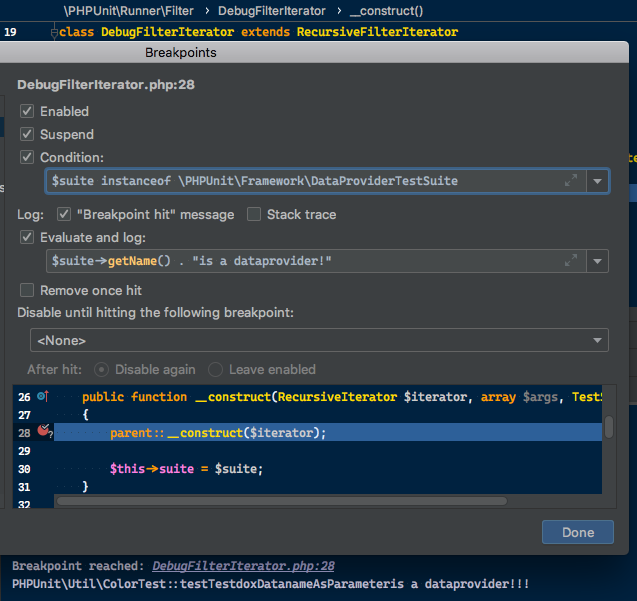The width and height of the screenshot is (637, 601).
Task: Toggle the Suspend checkbox
Action: (27, 134)
